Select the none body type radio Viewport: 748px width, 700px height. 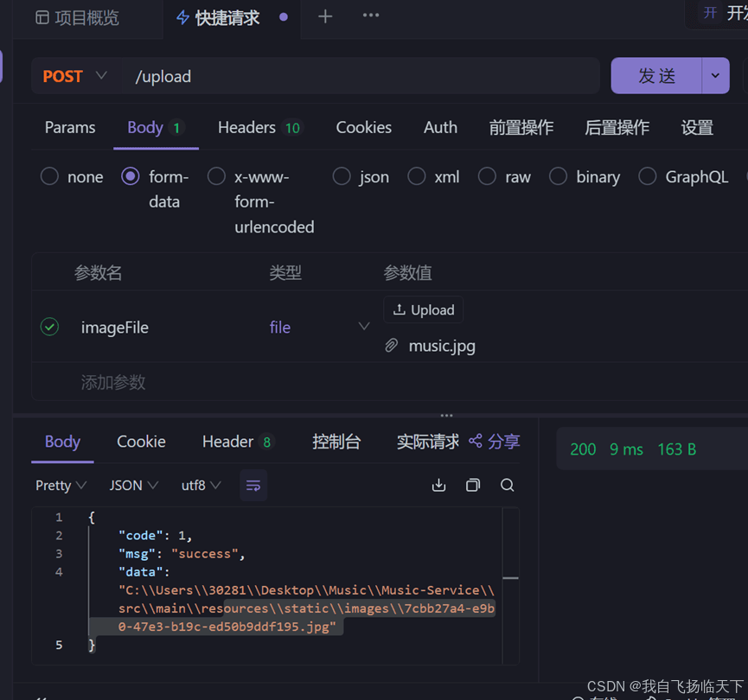click(x=50, y=176)
